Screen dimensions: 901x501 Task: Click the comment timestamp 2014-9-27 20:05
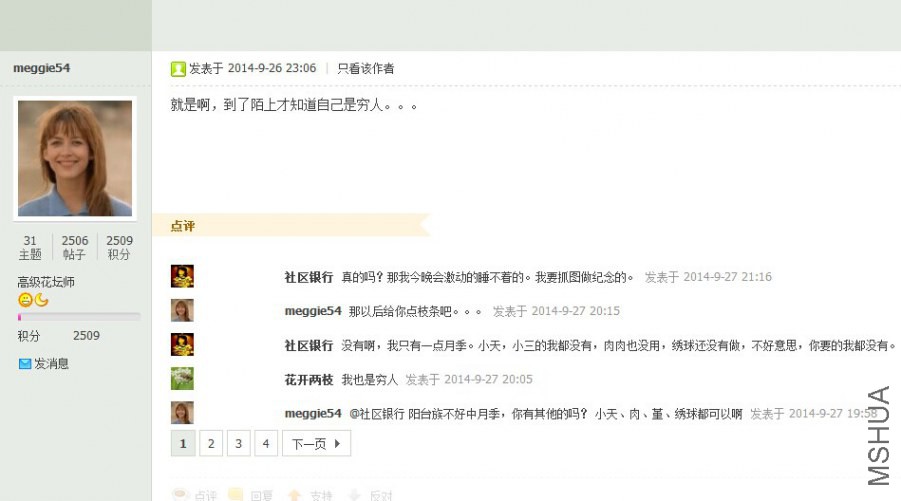click(488, 379)
